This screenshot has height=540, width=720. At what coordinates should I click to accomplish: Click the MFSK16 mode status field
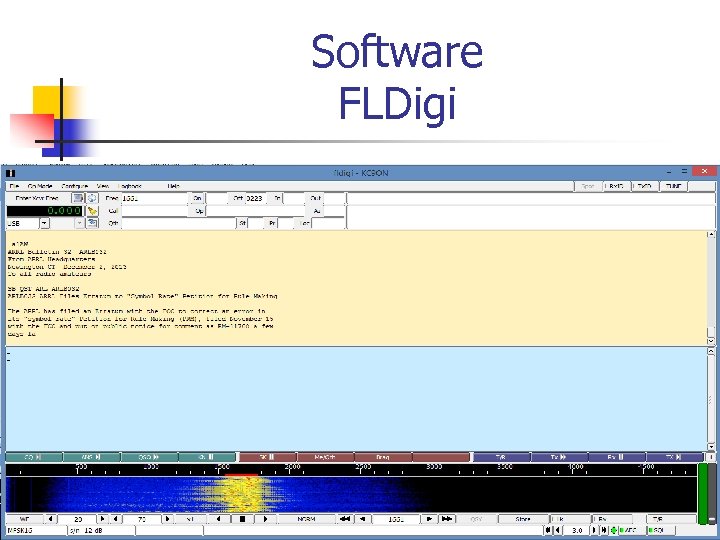click(36, 530)
